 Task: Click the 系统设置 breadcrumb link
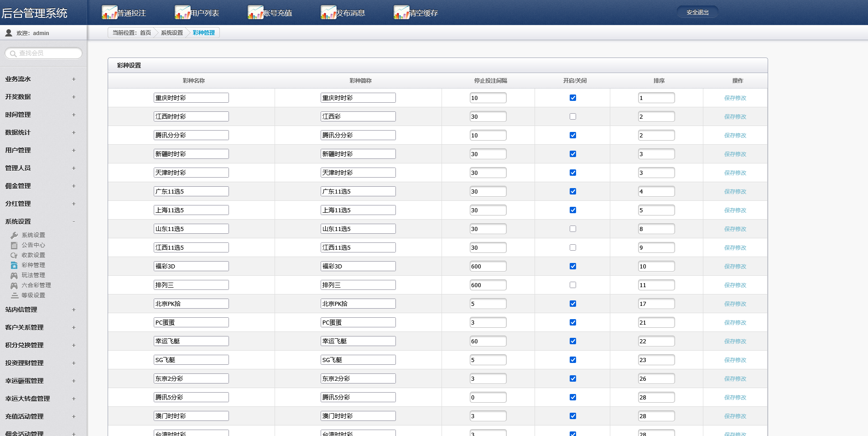point(172,33)
